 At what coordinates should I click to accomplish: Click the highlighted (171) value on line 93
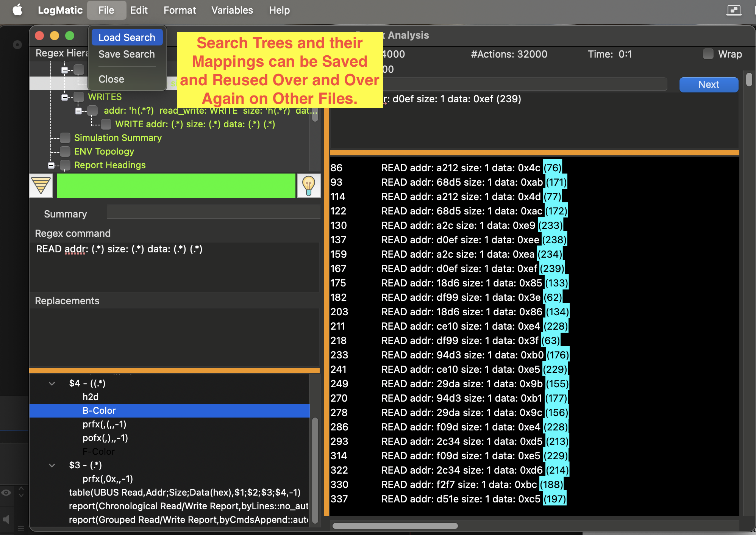click(556, 182)
